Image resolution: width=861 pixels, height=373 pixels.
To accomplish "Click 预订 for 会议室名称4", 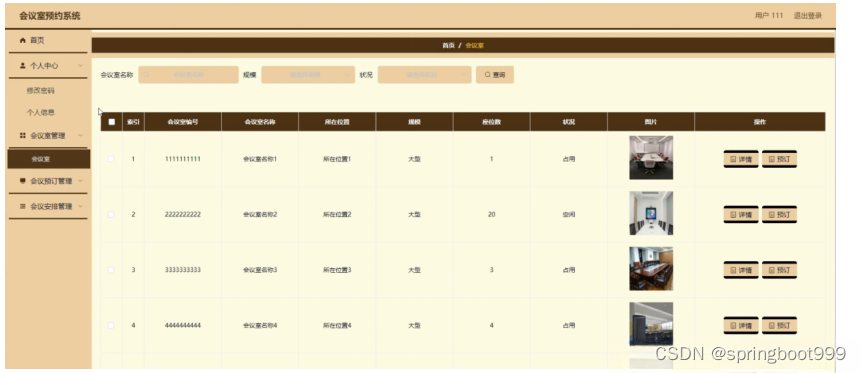I will pyautogui.click(x=779, y=326).
